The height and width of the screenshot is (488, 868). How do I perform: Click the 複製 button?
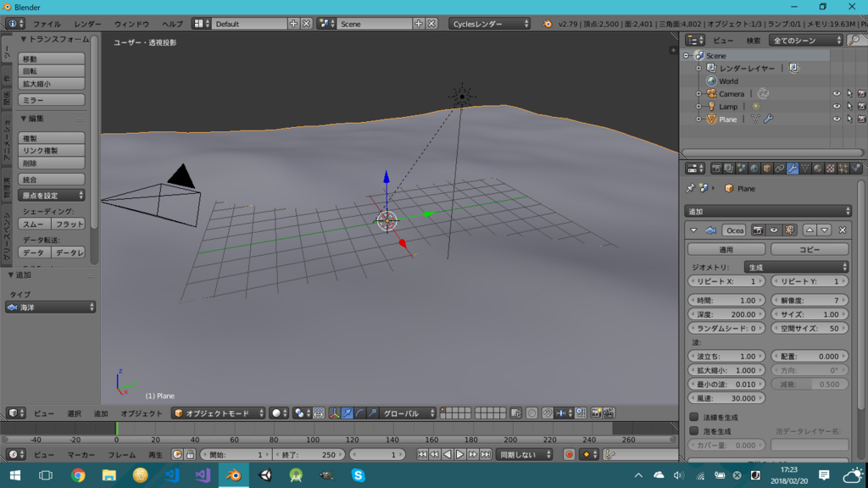coord(52,138)
